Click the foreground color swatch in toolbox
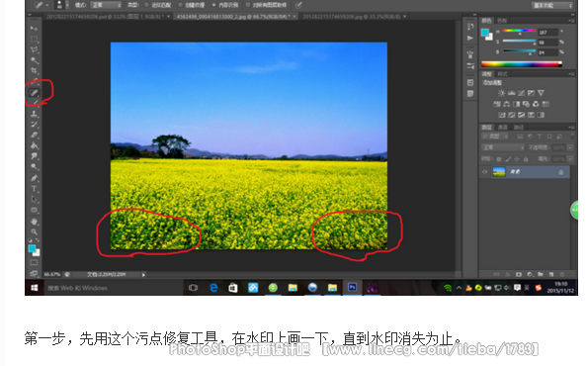The height and width of the screenshot is (366, 588). pyautogui.click(x=32, y=248)
